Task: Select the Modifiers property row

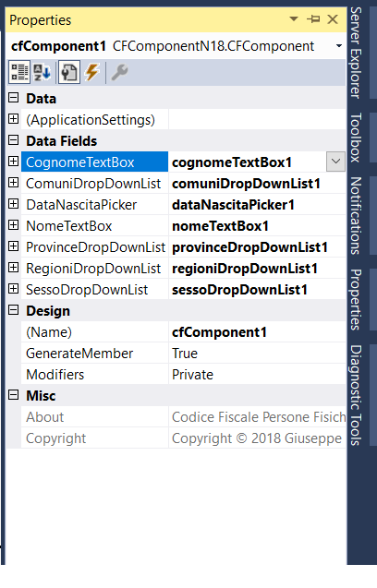Action: (x=183, y=374)
